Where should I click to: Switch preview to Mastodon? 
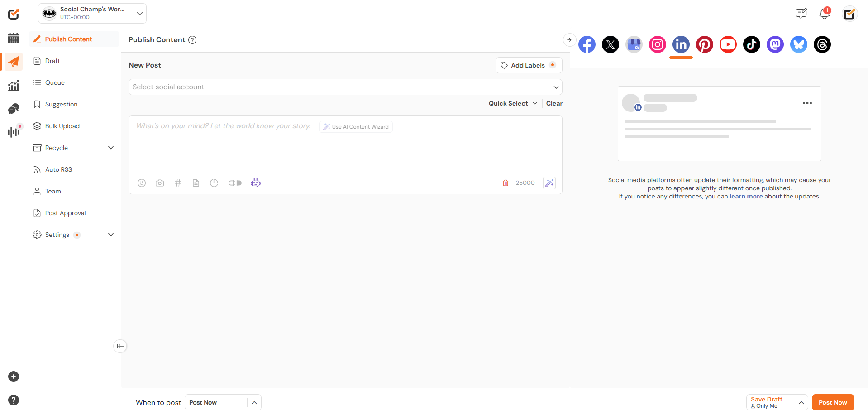(x=775, y=44)
